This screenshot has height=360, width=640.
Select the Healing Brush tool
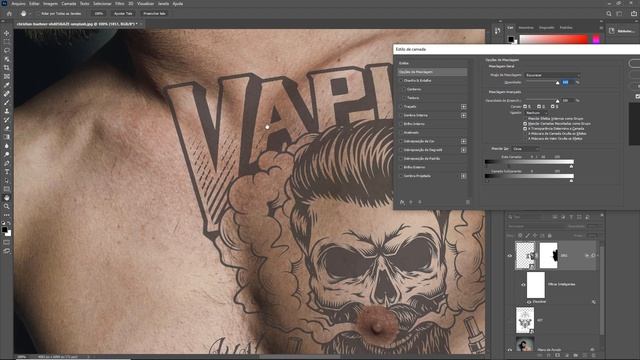[7, 94]
